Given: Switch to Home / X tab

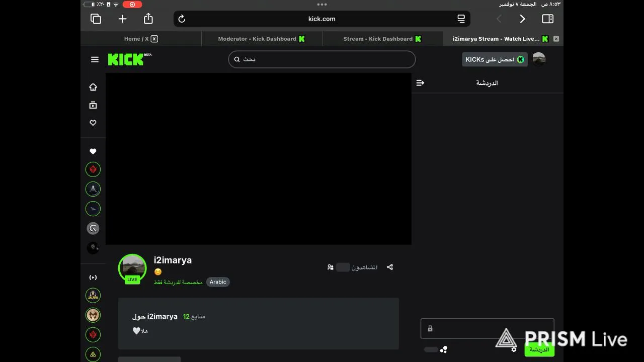Looking at the screenshot, I should coord(141,39).
